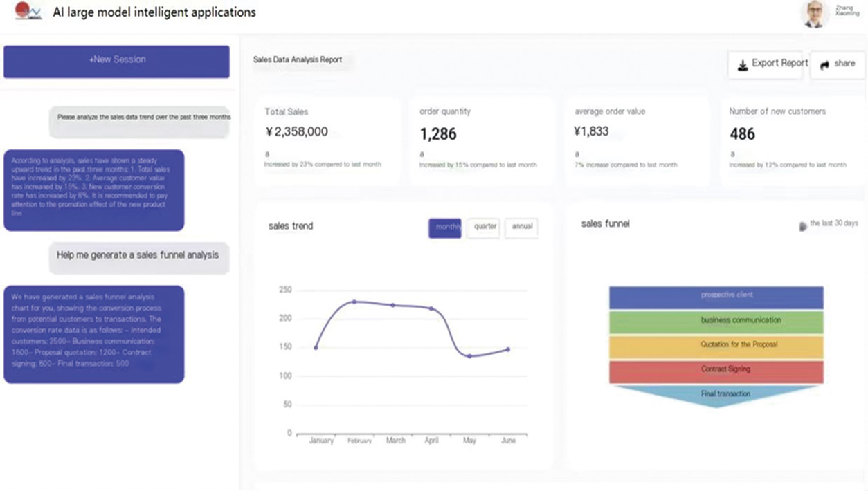This screenshot has width=868, height=491.
Task: Click the Sales Data Analysis Report header
Action: [298, 60]
